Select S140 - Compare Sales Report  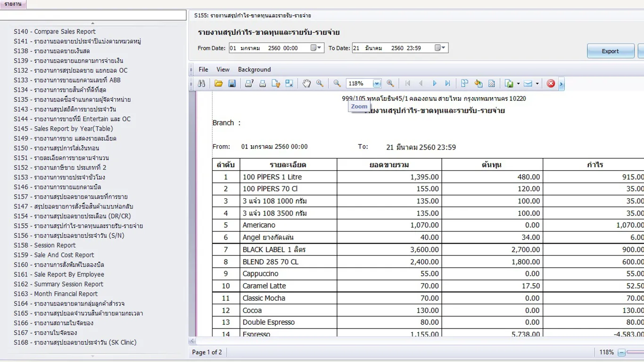[55, 32]
